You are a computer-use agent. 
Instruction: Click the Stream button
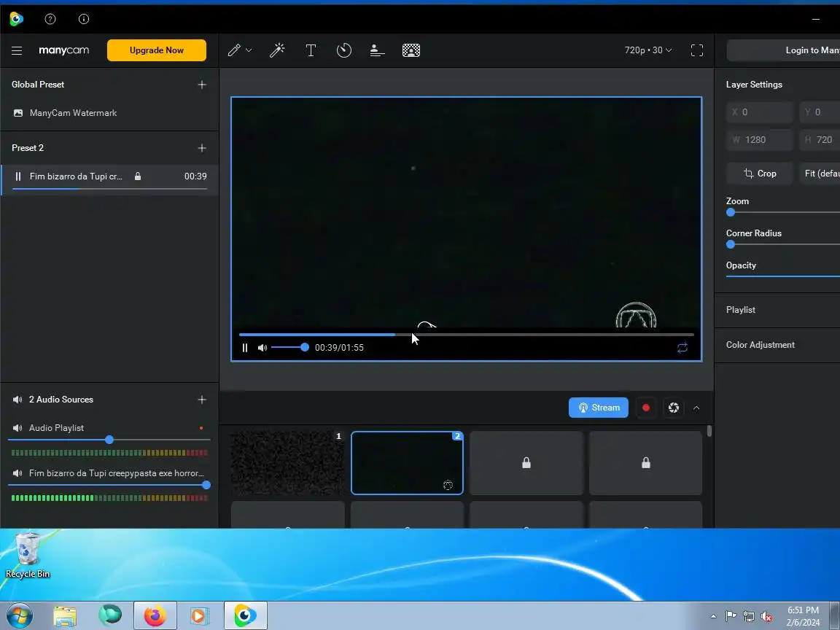tap(599, 408)
